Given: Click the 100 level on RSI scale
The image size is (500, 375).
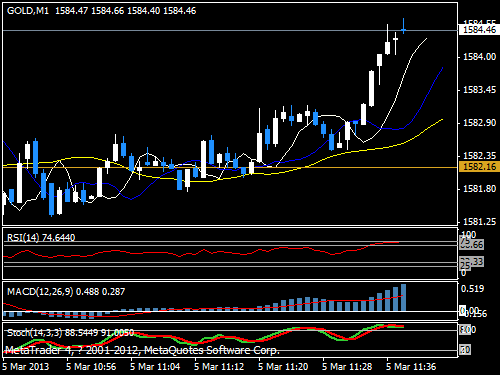Looking at the screenshot, I should coord(469,234).
